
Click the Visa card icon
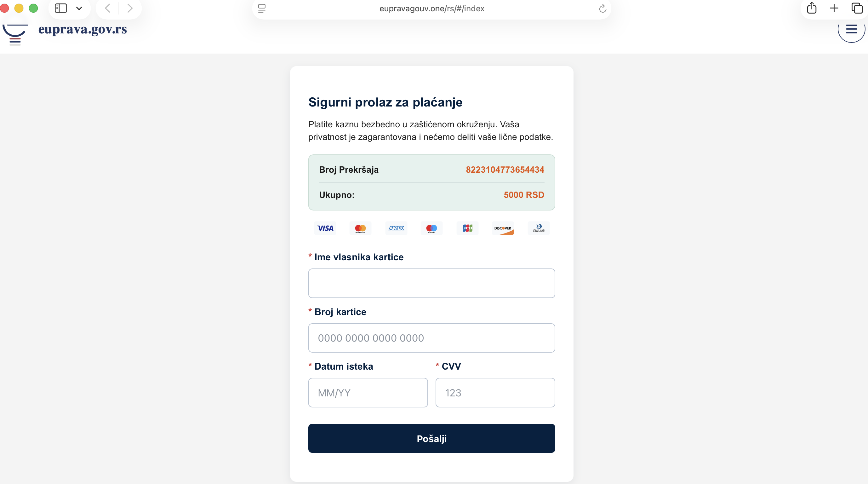325,228
